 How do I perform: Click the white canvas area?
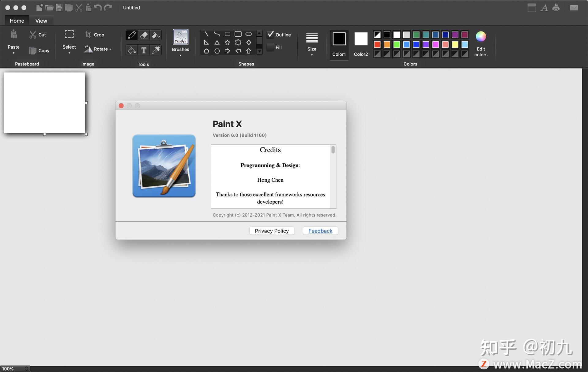(x=44, y=103)
